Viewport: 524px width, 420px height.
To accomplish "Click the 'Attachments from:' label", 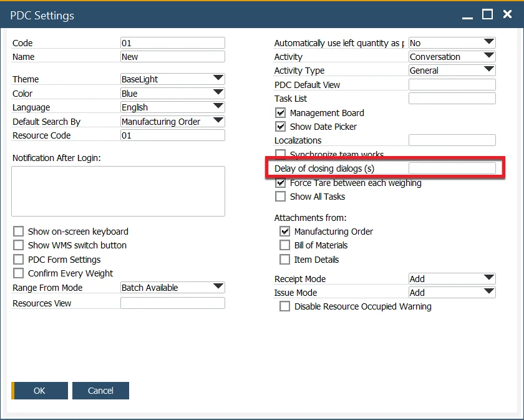I will [310, 218].
